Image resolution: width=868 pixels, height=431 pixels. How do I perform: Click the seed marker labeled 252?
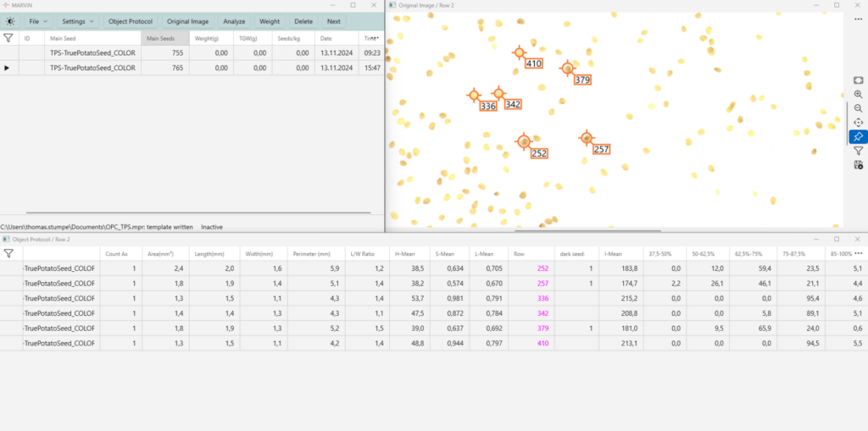coord(524,141)
